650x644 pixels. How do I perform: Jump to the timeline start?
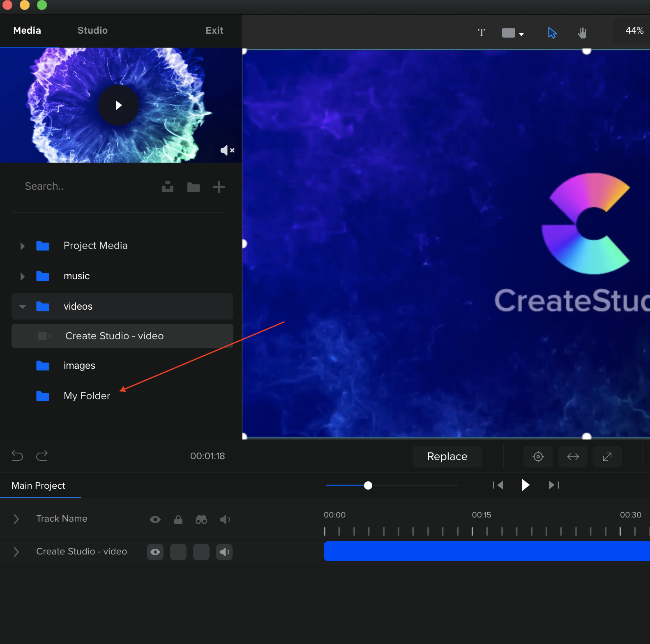pyautogui.click(x=498, y=485)
